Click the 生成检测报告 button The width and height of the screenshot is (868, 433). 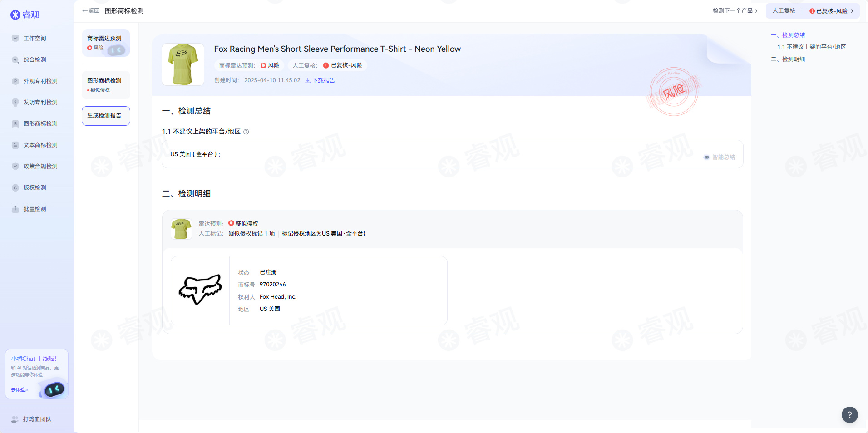pos(106,116)
